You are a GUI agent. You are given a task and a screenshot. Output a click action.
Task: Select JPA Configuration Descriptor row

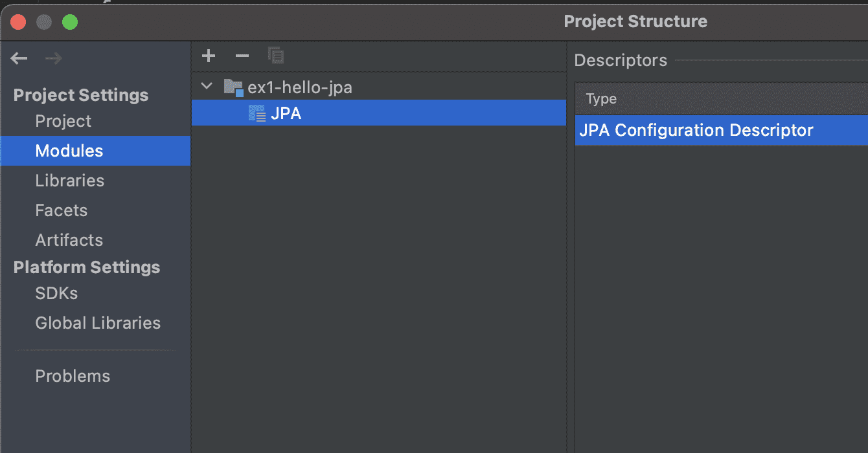721,130
